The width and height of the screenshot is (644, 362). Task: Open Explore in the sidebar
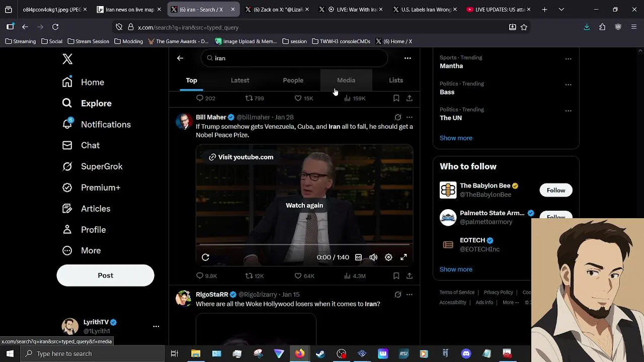tap(87, 103)
